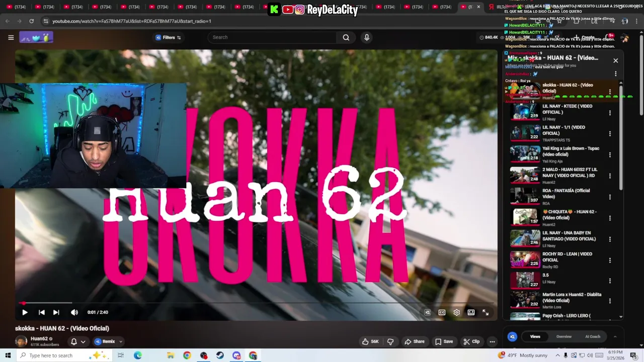Switch to the Overview tab
This screenshot has height=362, width=644.
[x=564, y=336]
